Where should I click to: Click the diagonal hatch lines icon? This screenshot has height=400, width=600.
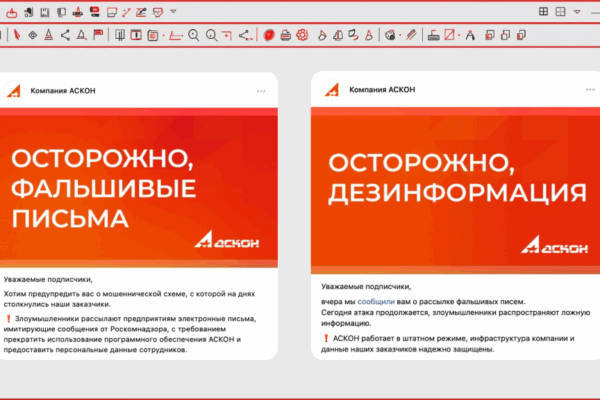point(411,35)
